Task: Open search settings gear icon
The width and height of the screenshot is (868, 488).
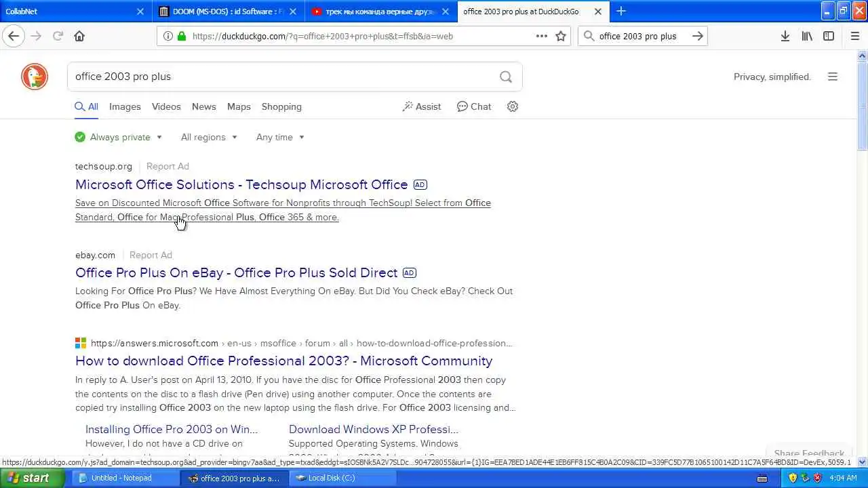Action: [513, 106]
